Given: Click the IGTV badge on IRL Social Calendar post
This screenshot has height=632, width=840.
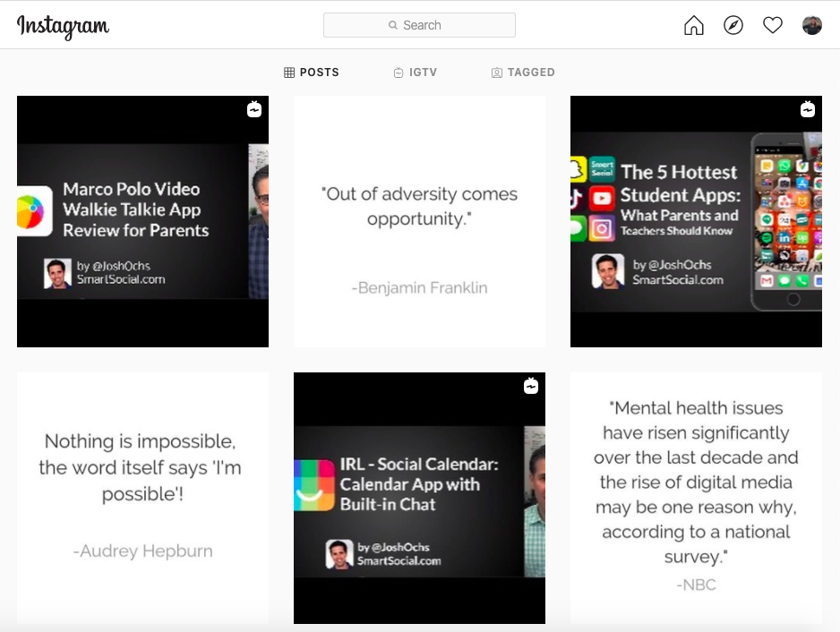Looking at the screenshot, I should tap(531, 386).
